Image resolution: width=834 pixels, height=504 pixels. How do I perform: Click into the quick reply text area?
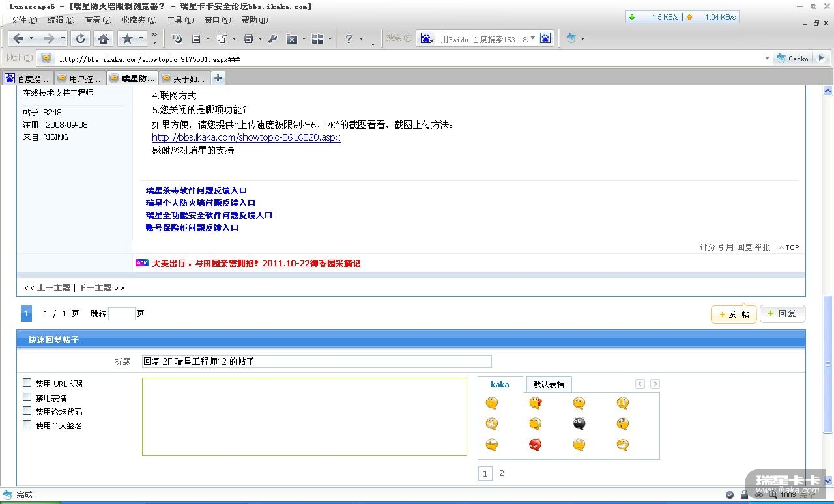(x=304, y=417)
